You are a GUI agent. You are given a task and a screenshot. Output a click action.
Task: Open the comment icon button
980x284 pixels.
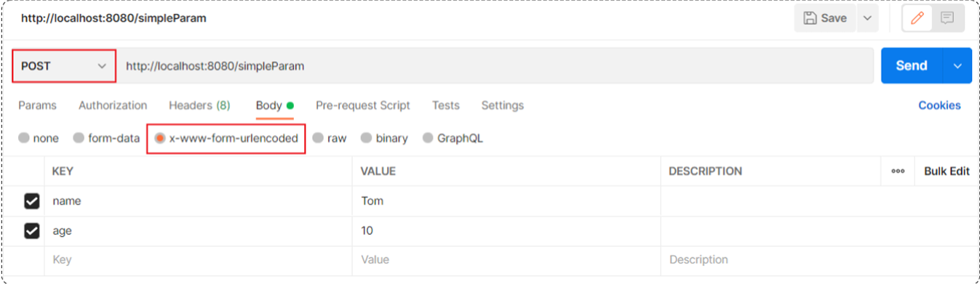(947, 18)
